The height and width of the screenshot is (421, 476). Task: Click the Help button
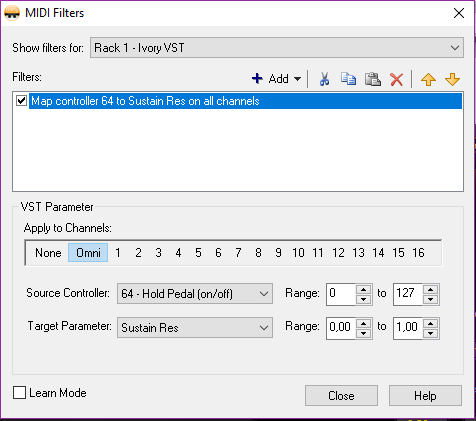click(x=425, y=396)
